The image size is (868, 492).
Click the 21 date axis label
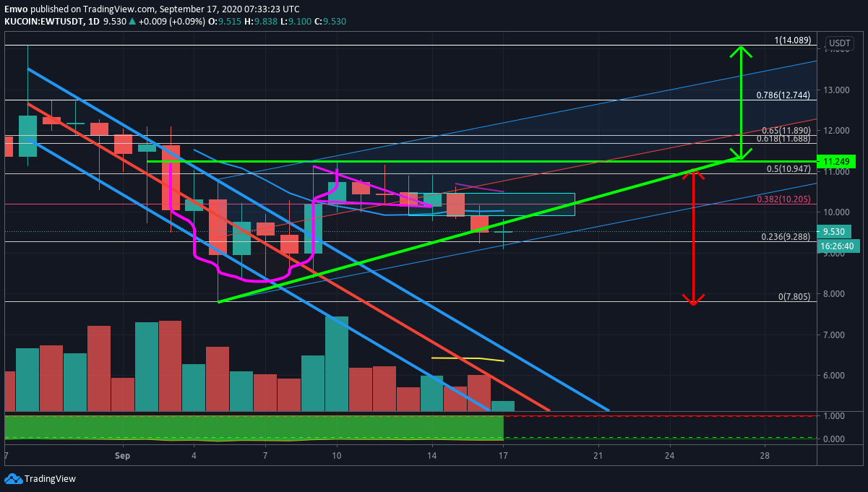(598, 456)
